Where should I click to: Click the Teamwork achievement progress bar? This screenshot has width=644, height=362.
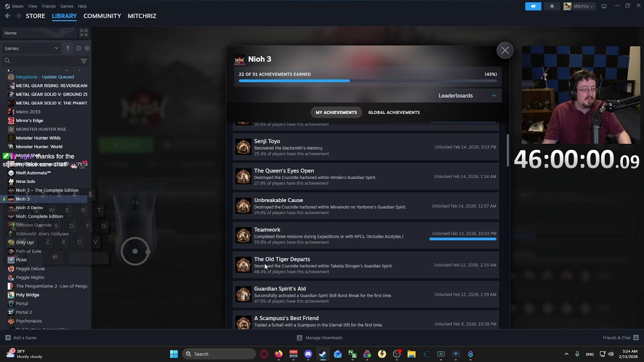coord(463,239)
